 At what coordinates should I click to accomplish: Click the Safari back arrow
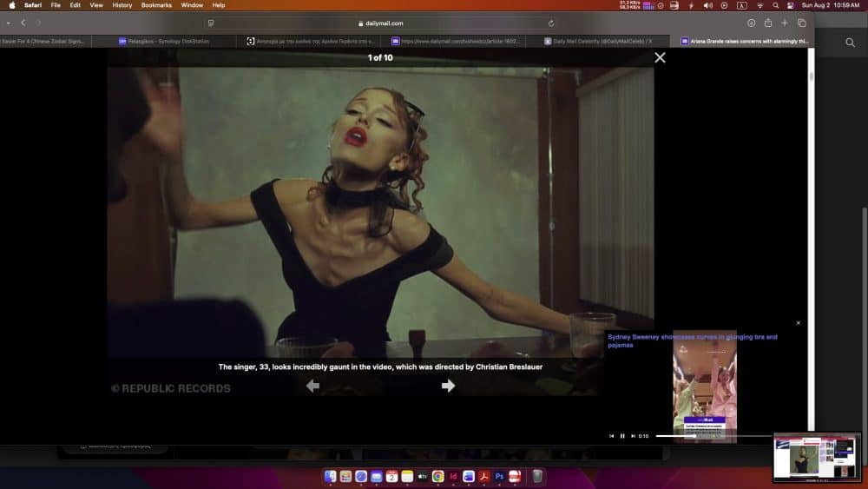pos(23,23)
